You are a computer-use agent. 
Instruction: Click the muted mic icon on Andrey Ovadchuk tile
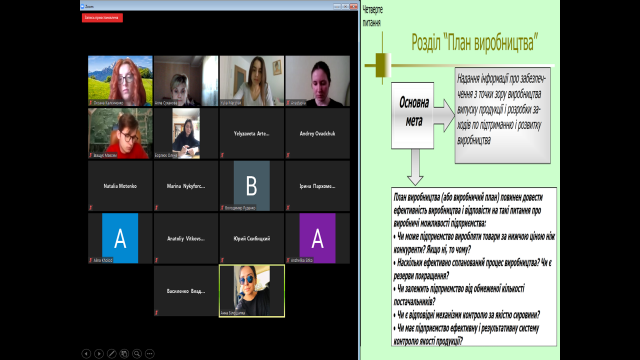288,155
